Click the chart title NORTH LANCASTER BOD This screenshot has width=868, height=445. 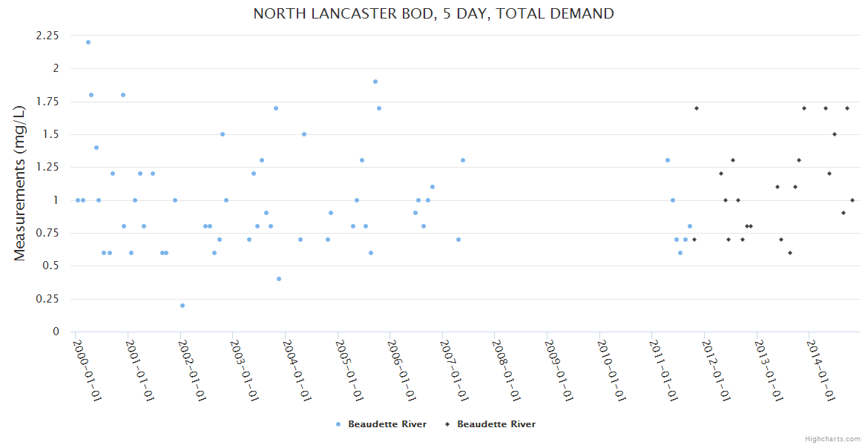433,13
